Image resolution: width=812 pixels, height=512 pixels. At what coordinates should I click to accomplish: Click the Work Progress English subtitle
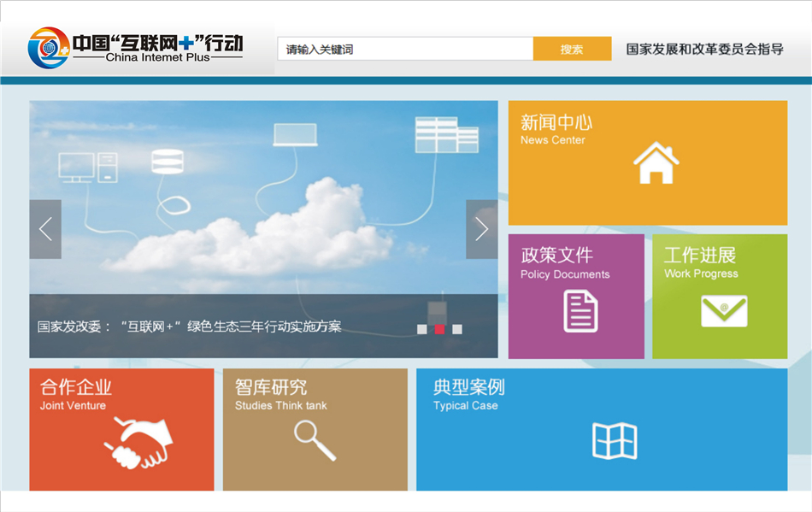pyautogui.click(x=701, y=274)
